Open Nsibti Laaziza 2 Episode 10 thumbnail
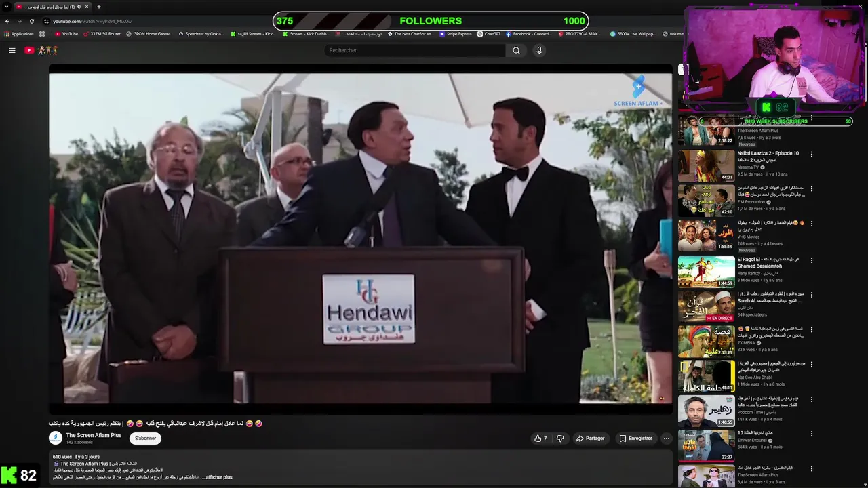The height and width of the screenshot is (488, 868). pos(706,165)
